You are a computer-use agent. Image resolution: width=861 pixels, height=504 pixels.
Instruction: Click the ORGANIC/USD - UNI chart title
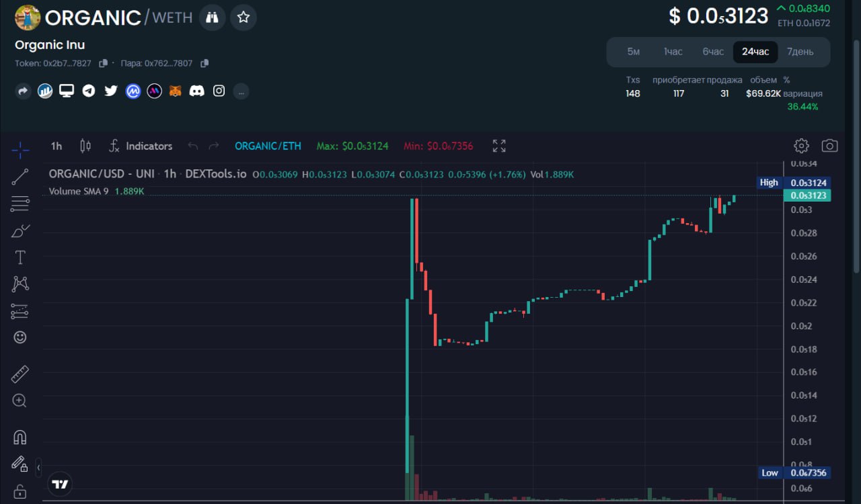pyautogui.click(x=101, y=174)
